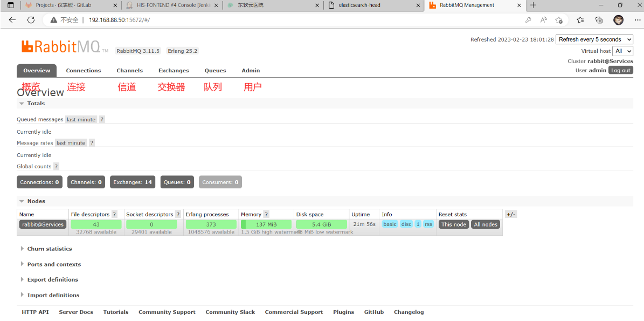The width and height of the screenshot is (644, 321).
Task: Open the refresh interval dropdown
Action: tap(594, 39)
